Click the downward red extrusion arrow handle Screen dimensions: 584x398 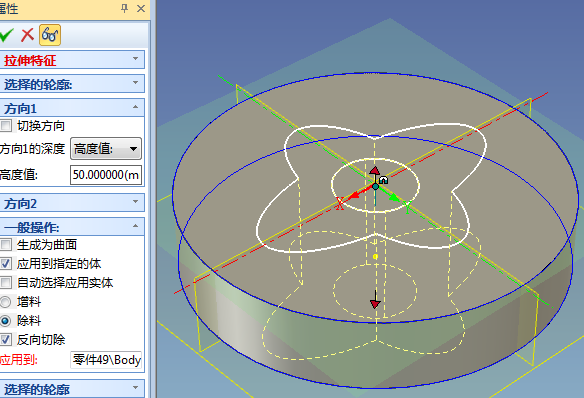click(x=375, y=302)
